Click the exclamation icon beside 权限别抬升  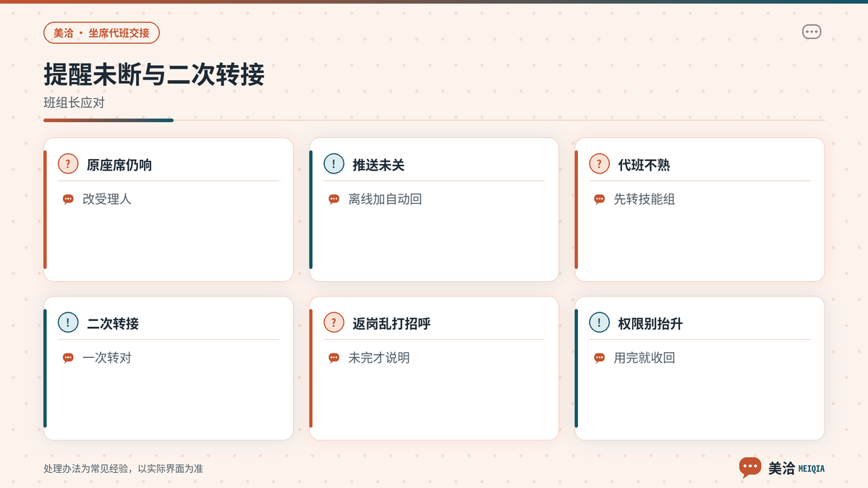(x=599, y=322)
